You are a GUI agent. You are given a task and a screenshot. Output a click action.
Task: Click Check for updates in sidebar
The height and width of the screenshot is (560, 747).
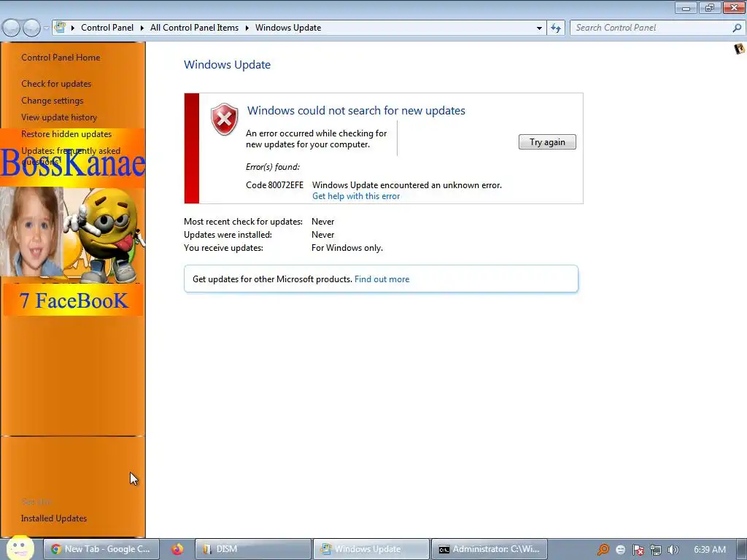pos(56,83)
